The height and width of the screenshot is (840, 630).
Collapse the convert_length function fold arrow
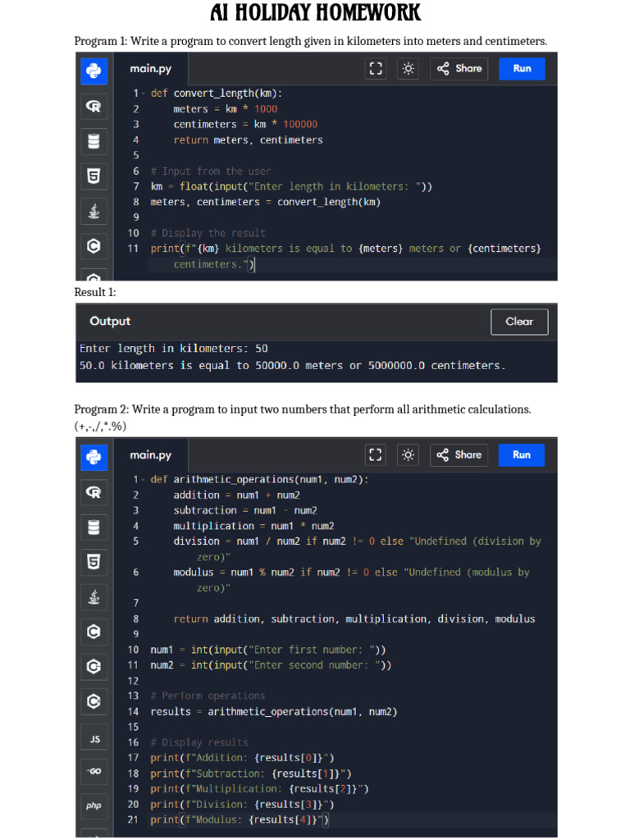[x=144, y=94]
